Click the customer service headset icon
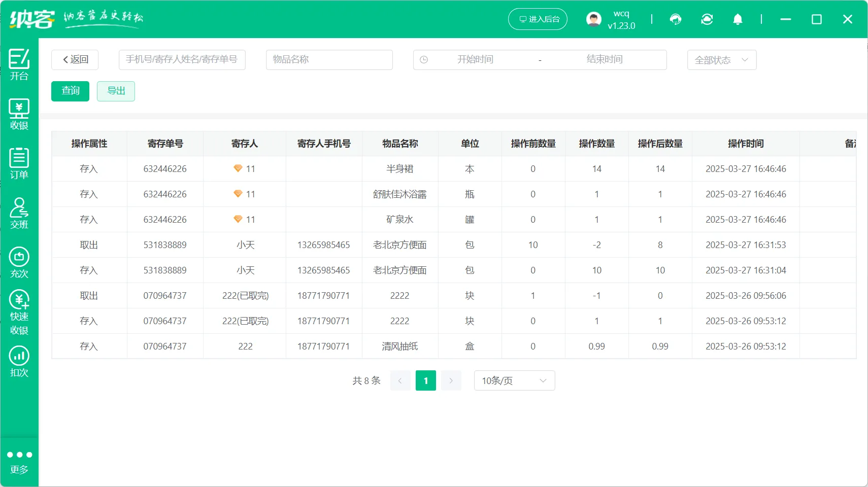 (676, 19)
